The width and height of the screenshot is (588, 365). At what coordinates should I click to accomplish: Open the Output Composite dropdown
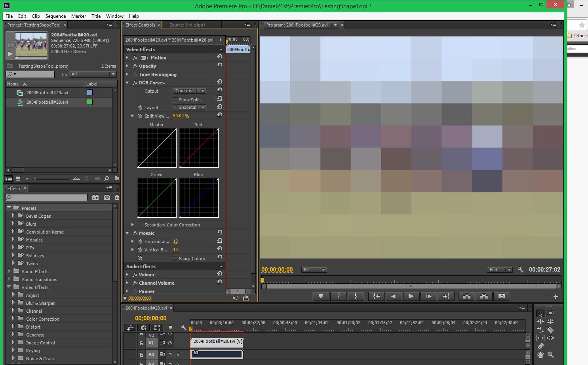(x=189, y=91)
